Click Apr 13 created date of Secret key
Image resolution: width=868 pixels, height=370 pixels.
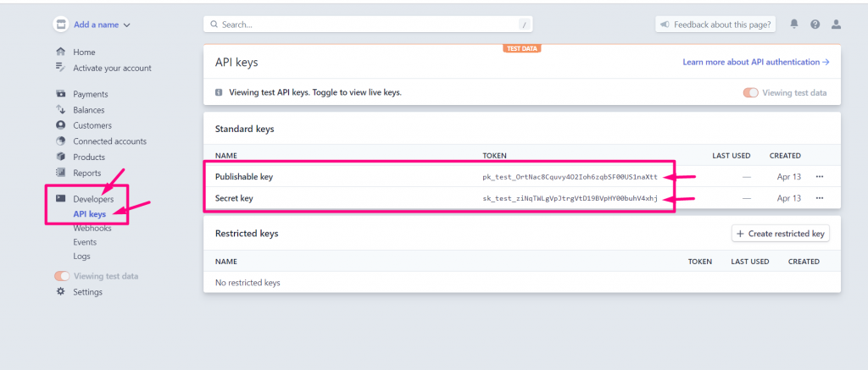(789, 198)
